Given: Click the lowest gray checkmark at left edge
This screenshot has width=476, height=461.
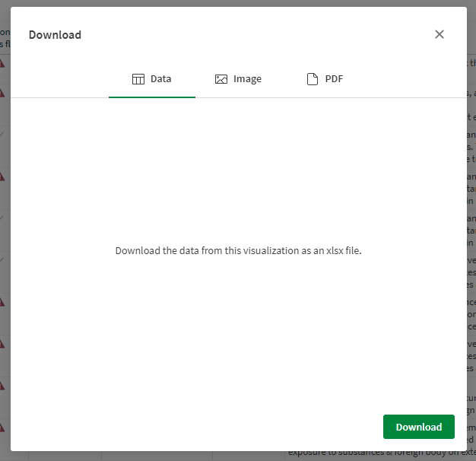Looking at the screenshot, I should point(3,260).
